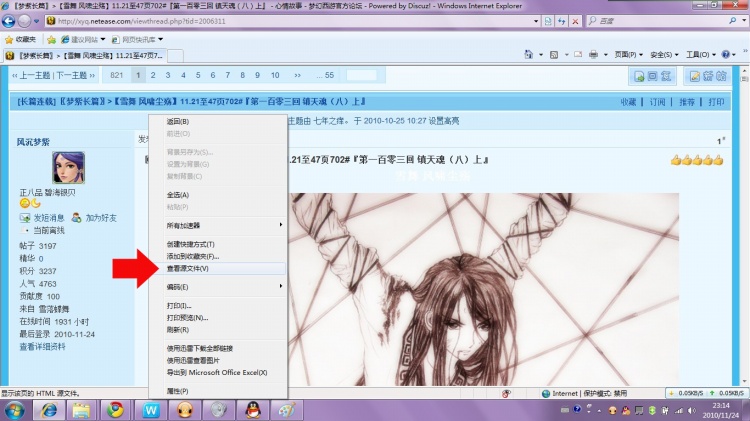Open Chrome from the taskbar
The height and width of the screenshot is (421, 750).
click(x=115, y=410)
